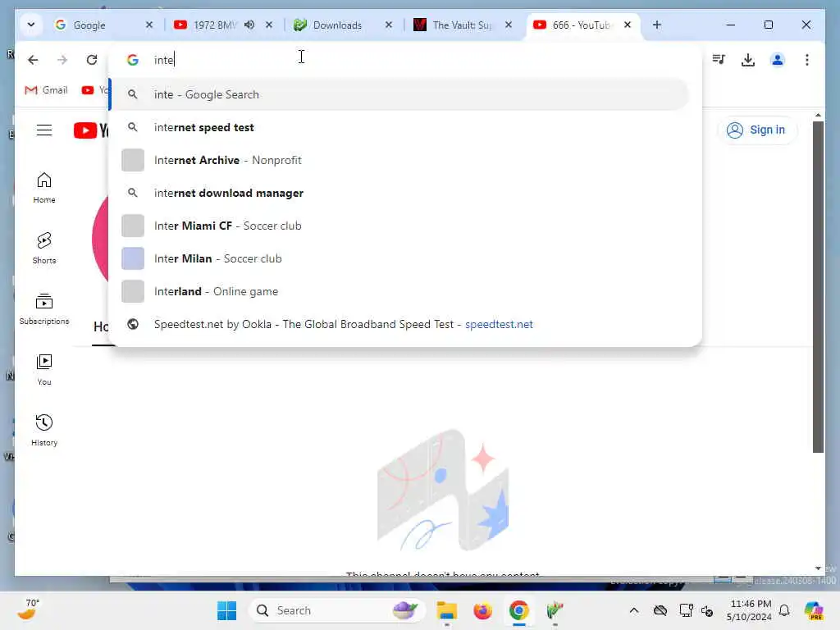Select 'Inter Miami CF' suggestion
Image resolution: width=840 pixels, height=630 pixels.
point(399,226)
